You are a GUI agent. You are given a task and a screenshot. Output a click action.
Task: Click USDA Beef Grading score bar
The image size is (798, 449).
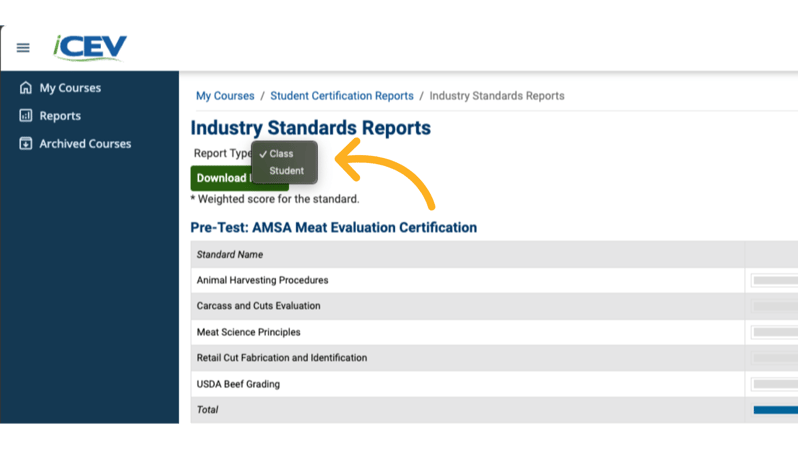coord(776,384)
